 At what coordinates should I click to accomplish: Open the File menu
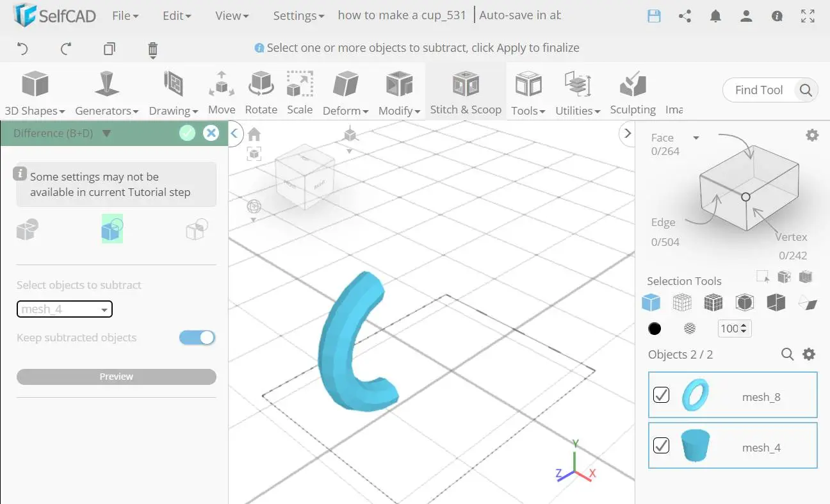click(x=126, y=16)
